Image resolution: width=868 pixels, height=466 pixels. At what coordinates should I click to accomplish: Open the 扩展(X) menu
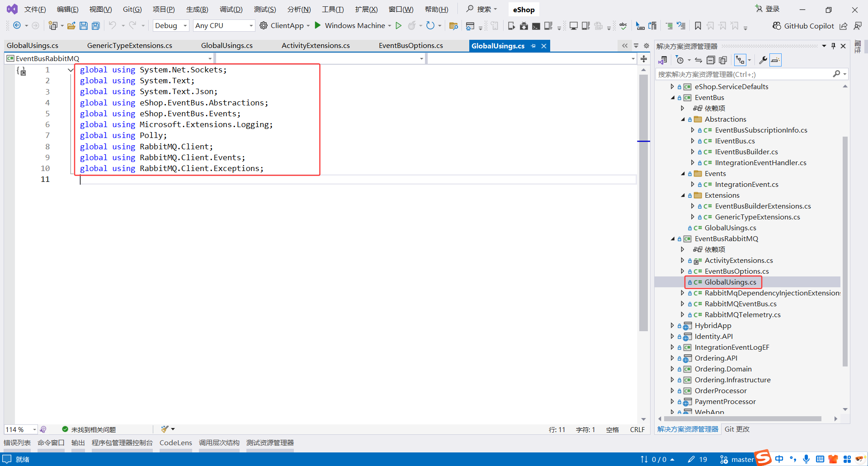366,9
